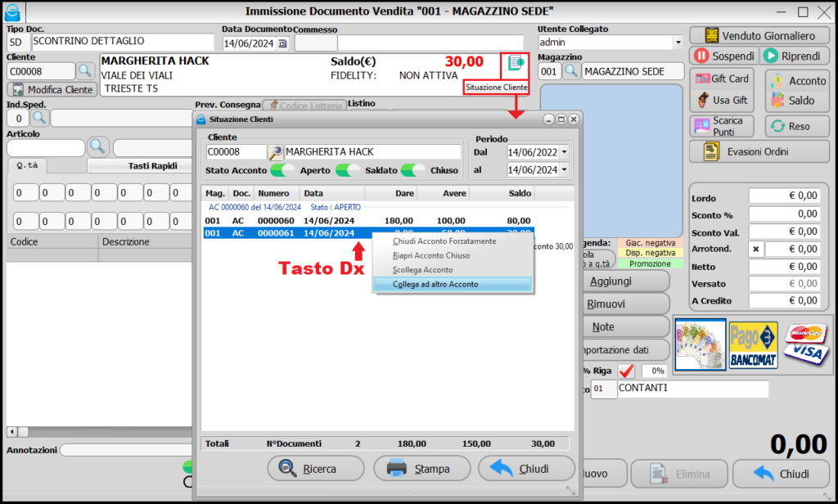Click the payment CONTANTI field

[x=692, y=389]
